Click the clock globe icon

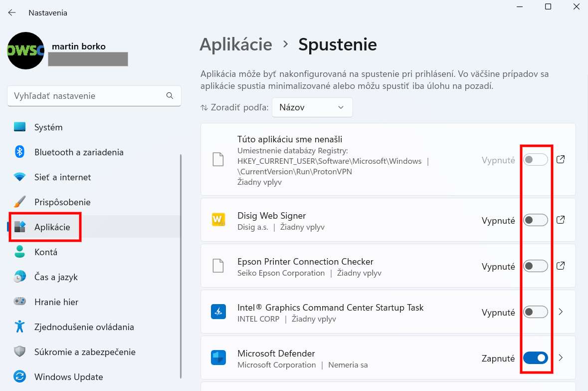click(19, 277)
